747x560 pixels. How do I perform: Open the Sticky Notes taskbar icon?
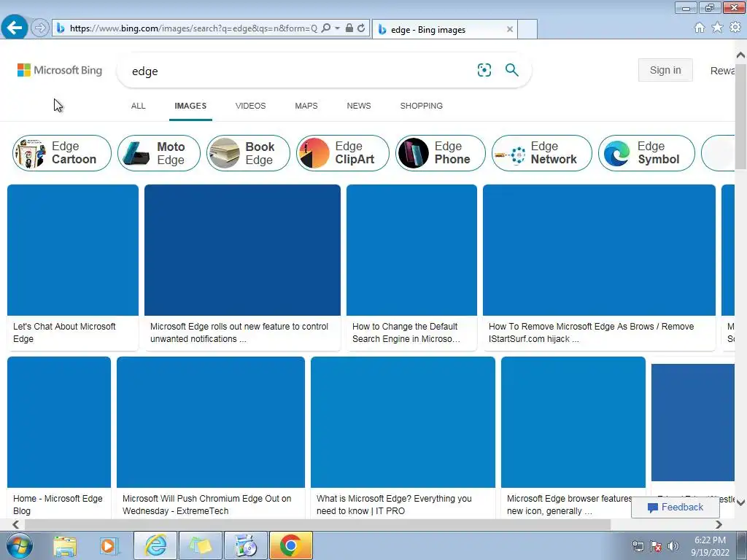[x=201, y=545]
